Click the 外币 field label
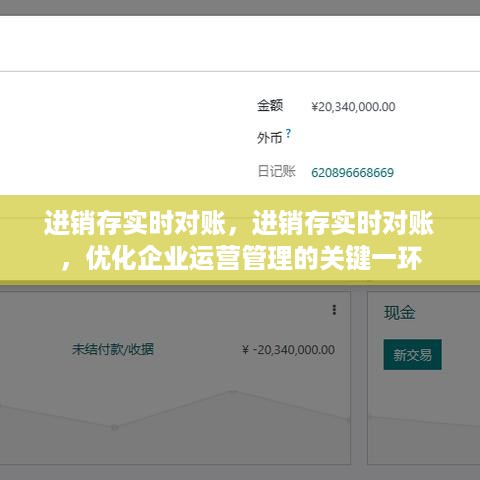This screenshot has width=480, height=480. (270, 138)
